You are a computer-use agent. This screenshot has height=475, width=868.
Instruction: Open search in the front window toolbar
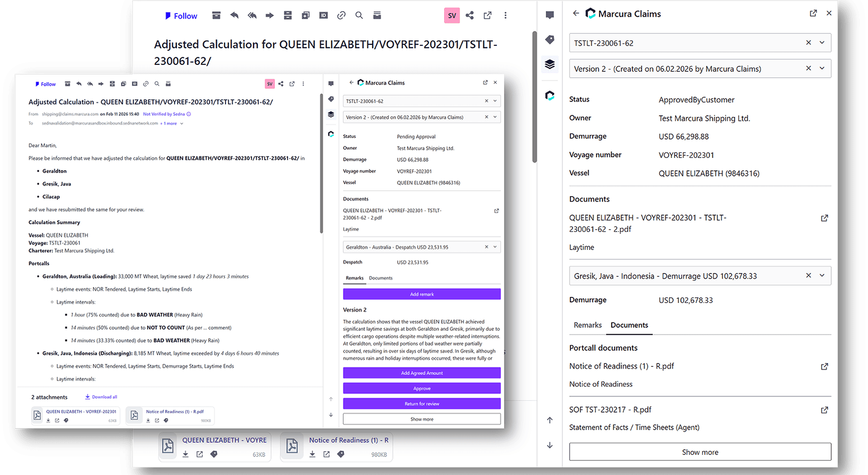click(x=157, y=84)
